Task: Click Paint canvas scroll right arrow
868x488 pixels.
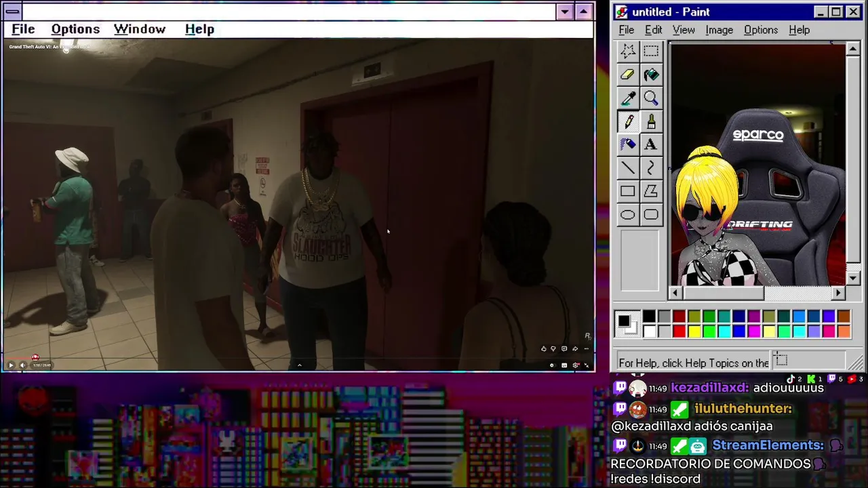Action: pos(839,293)
